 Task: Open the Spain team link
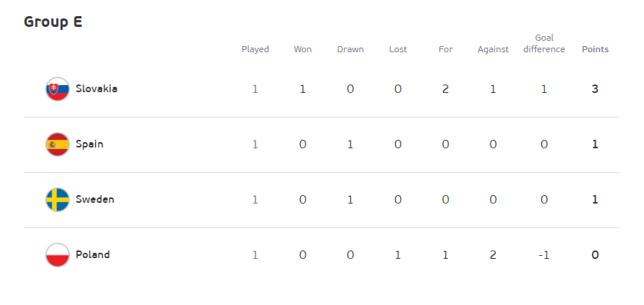[90, 144]
